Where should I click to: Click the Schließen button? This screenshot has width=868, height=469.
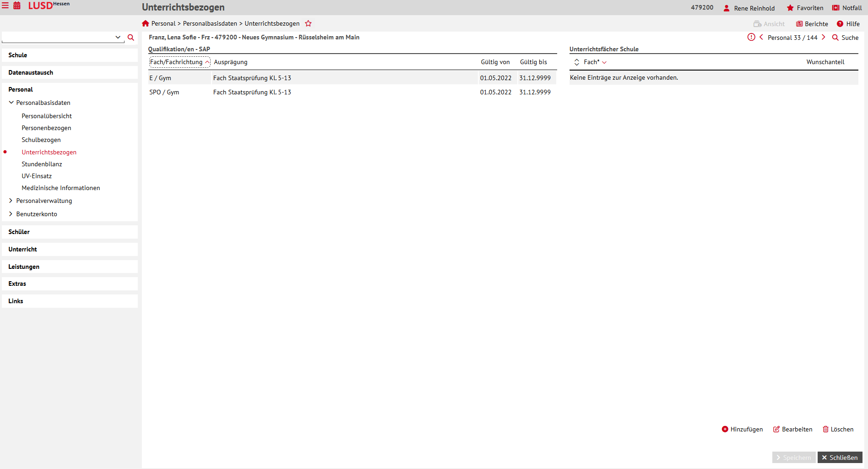(x=840, y=458)
